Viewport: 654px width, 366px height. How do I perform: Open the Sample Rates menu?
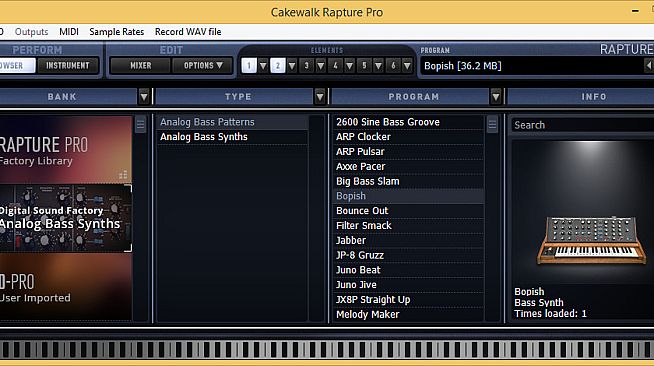116,32
